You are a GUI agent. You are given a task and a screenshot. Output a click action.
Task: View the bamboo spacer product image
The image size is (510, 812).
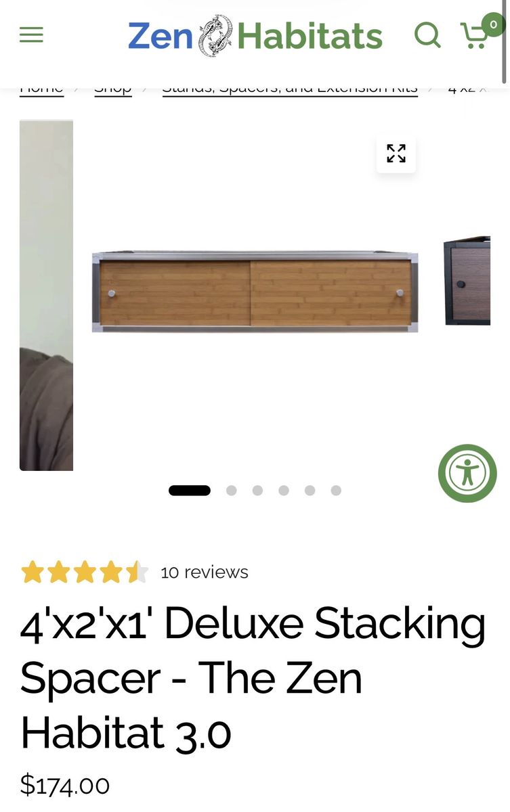[255, 292]
